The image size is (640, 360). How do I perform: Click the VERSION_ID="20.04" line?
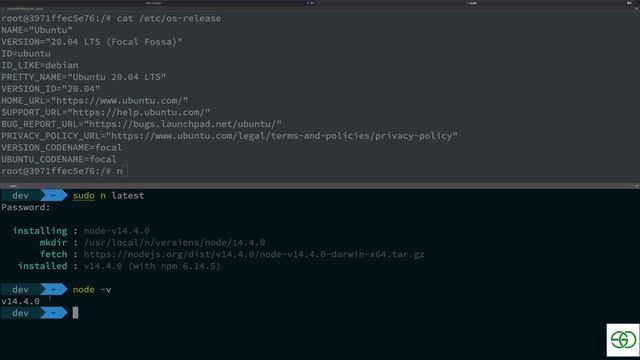point(51,89)
